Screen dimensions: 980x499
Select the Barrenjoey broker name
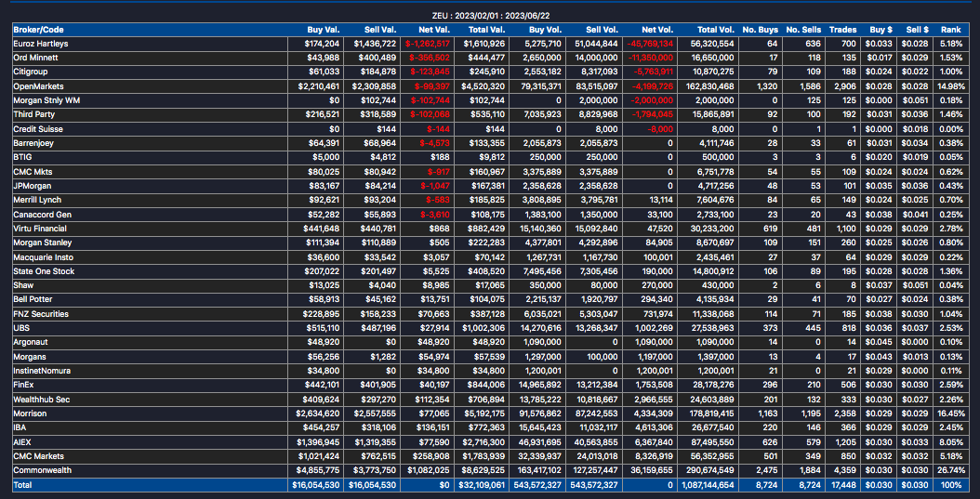click(x=33, y=143)
